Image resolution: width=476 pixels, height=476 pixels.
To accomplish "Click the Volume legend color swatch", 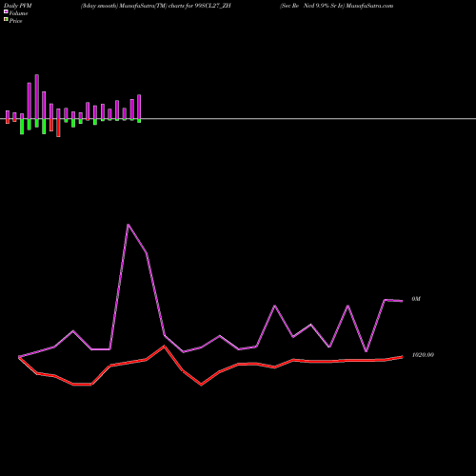I will tap(6, 12).
